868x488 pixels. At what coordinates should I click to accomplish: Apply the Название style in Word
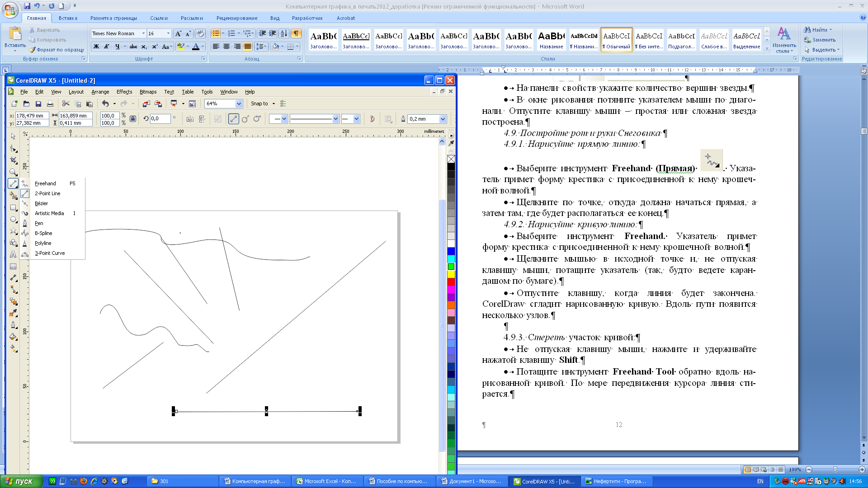(551, 39)
